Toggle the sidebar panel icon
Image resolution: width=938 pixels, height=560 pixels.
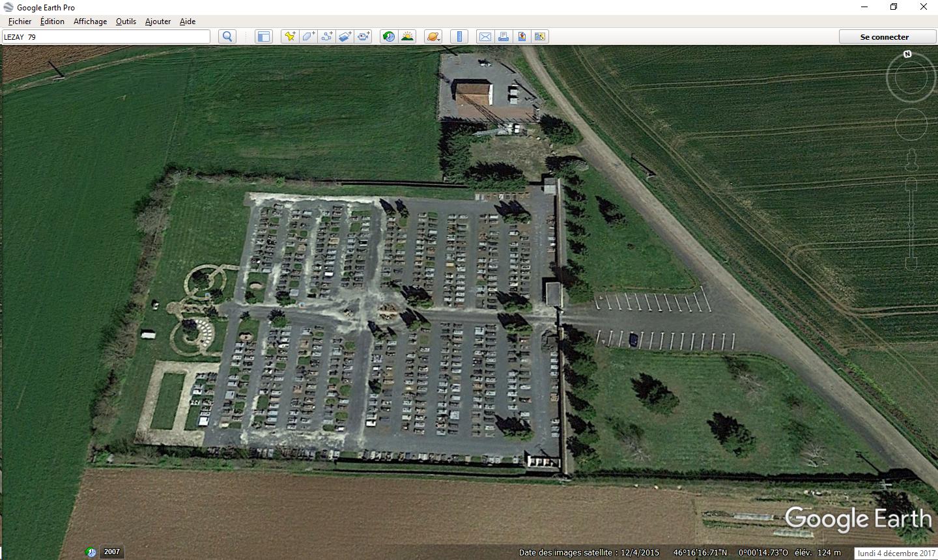[263, 36]
